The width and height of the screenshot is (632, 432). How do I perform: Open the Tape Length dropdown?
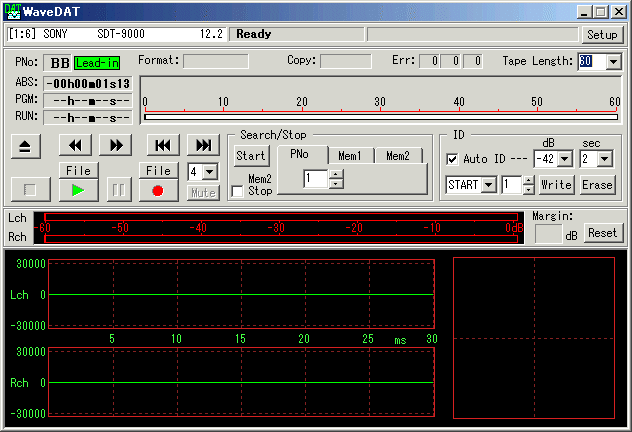tap(613, 62)
